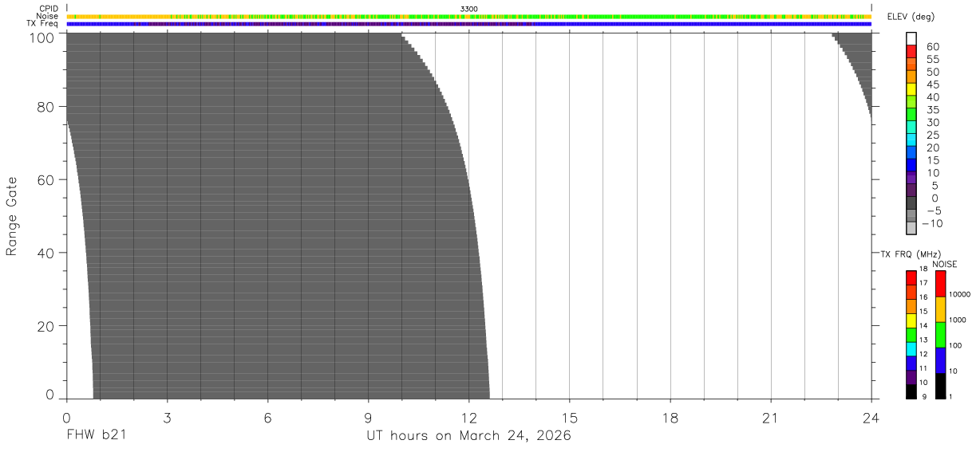This screenshot has height=452, width=980.
Task: Select the ELEV swatch between 15 and 10
Action: click(x=911, y=165)
